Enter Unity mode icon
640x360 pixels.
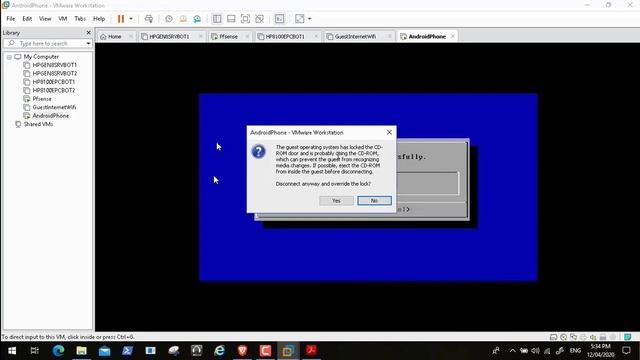(x=260, y=19)
